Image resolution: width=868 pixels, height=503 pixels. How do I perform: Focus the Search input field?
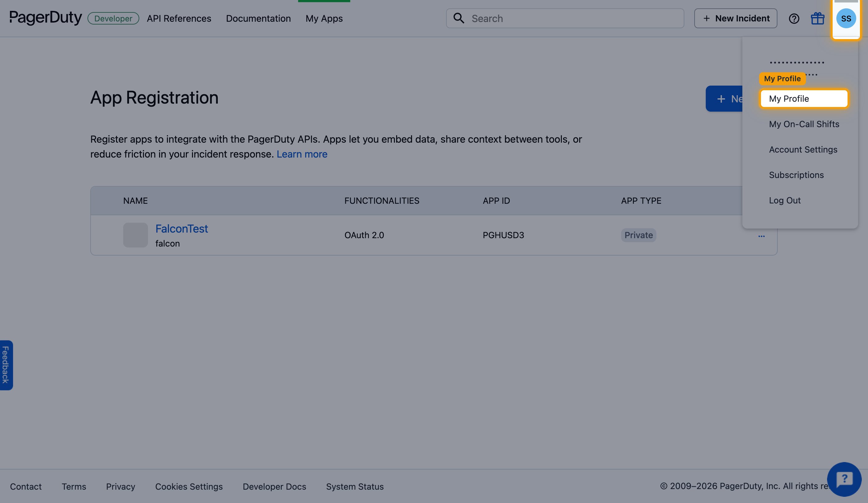(565, 18)
